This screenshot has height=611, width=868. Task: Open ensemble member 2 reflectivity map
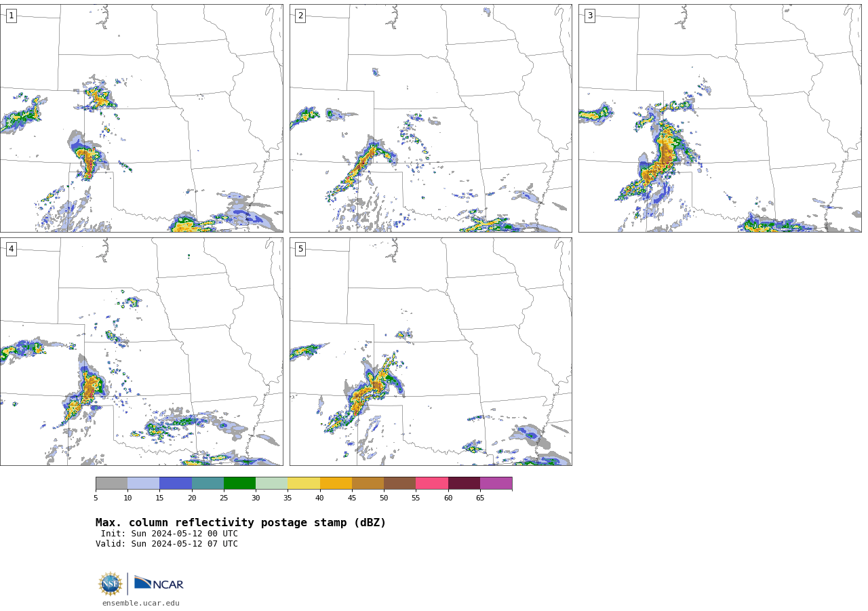[431, 118]
